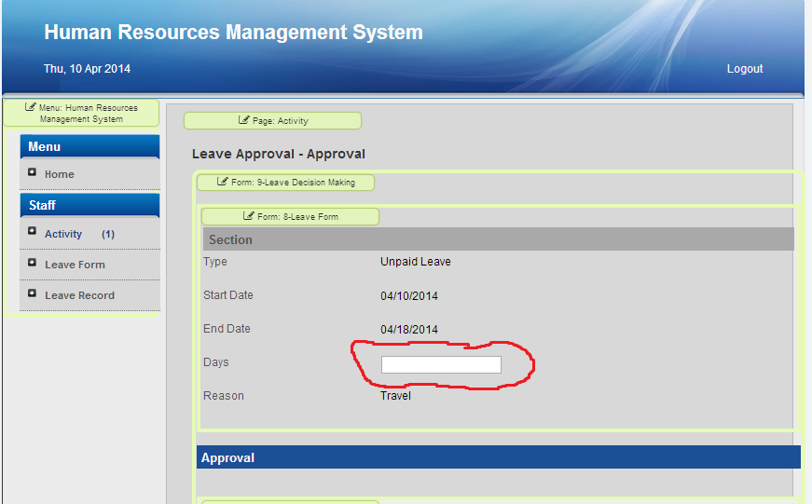
Task: Log out using the Logout link
Action: pos(744,69)
